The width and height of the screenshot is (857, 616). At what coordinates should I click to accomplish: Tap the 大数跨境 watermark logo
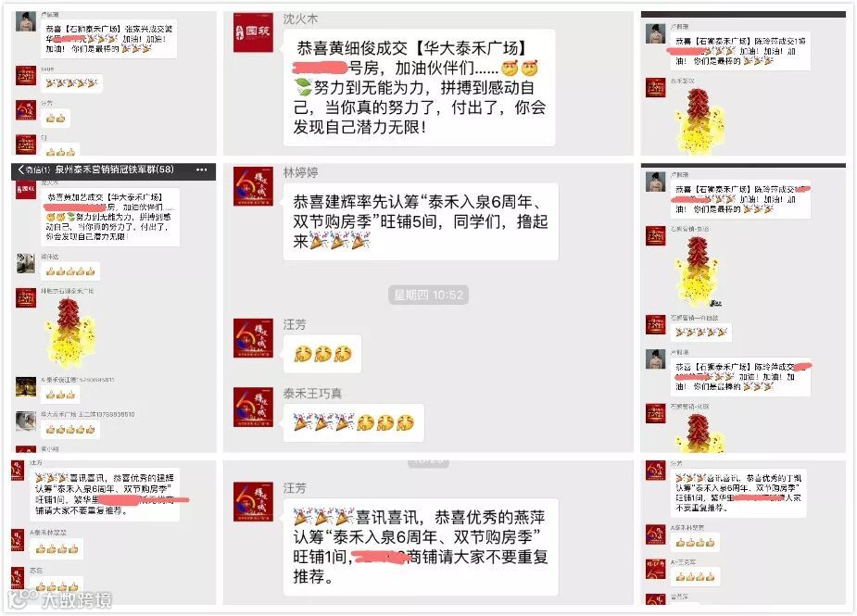(x=60, y=599)
